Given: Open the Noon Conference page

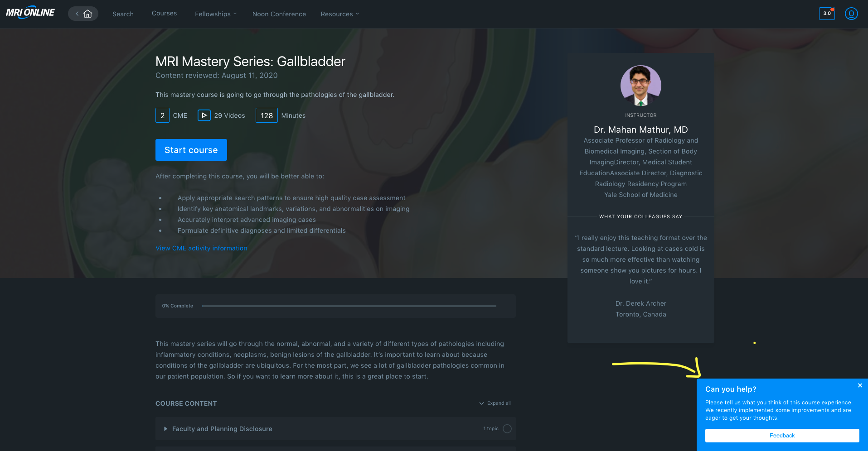Looking at the screenshot, I should [x=279, y=14].
